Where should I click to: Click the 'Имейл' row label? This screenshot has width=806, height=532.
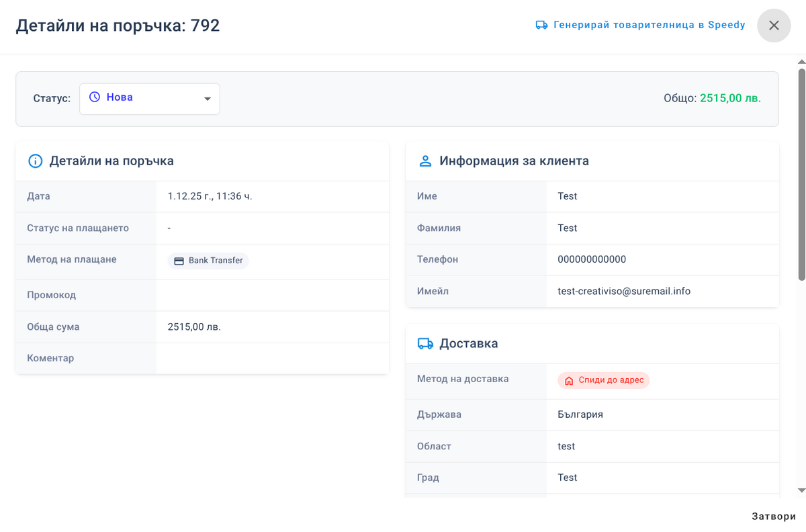click(433, 292)
